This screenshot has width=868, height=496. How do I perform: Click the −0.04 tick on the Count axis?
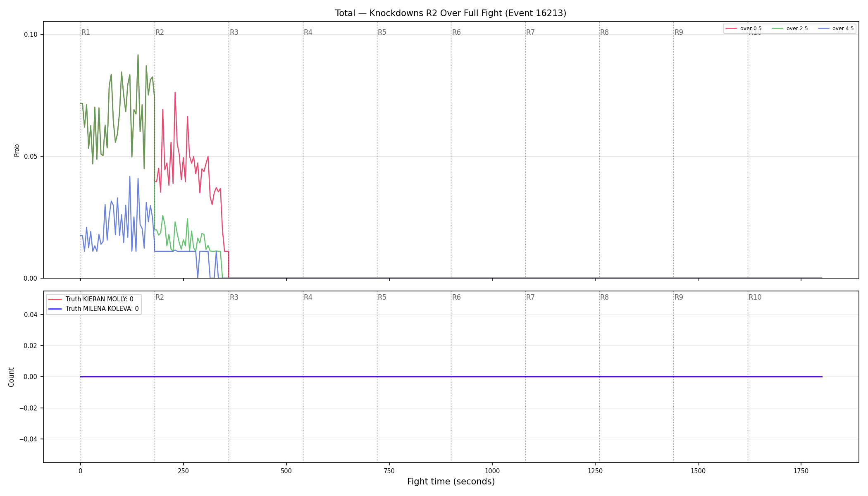pyautogui.click(x=28, y=439)
